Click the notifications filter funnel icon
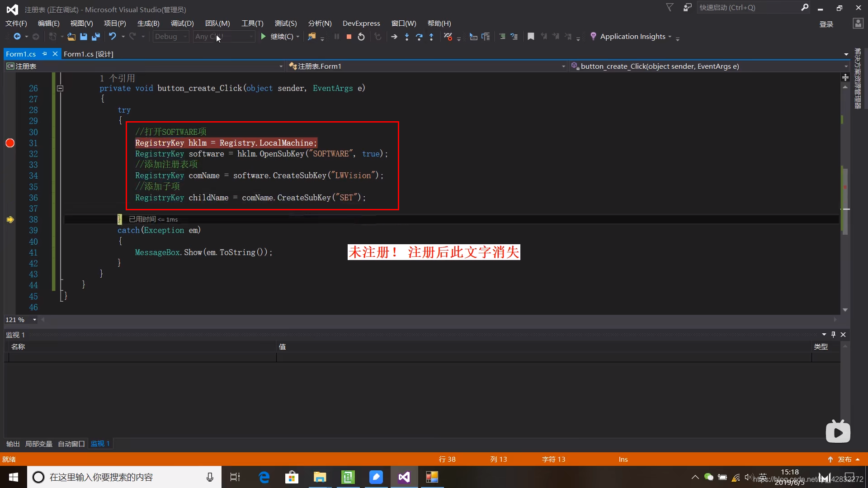This screenshot has width=868, height=488. coord(670,7)
